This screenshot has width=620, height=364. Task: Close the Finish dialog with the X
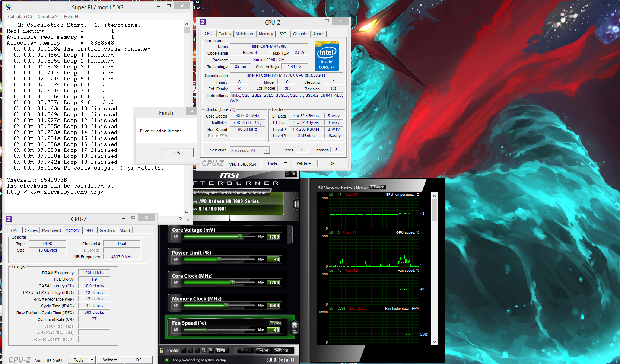[191, 111]
